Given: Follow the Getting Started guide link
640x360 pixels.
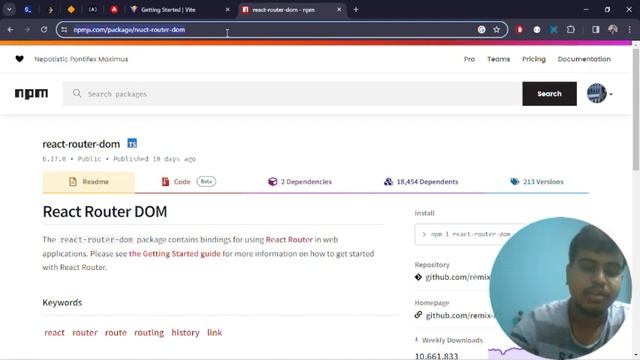Looking at the screenshot, I should tap(174, 253).
